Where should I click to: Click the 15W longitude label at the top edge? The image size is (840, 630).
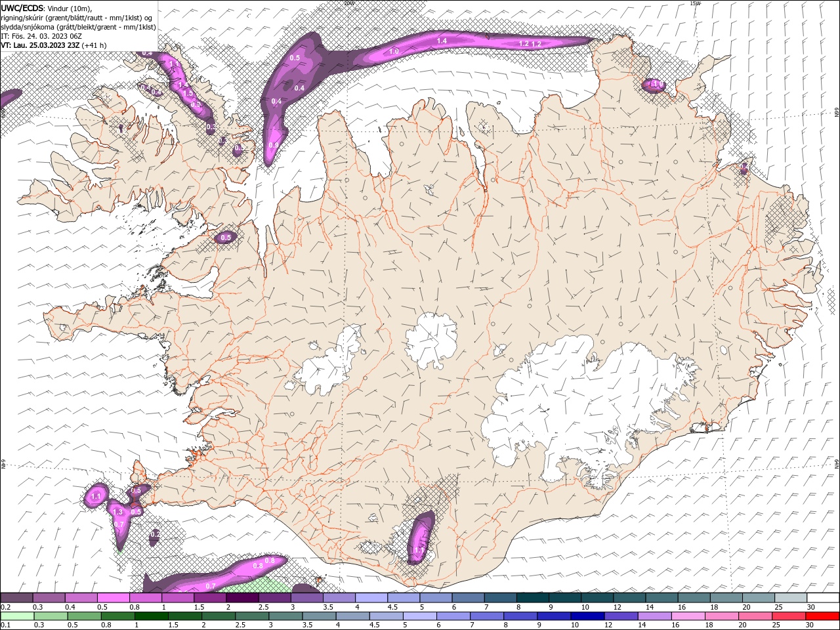pos(695,3)
